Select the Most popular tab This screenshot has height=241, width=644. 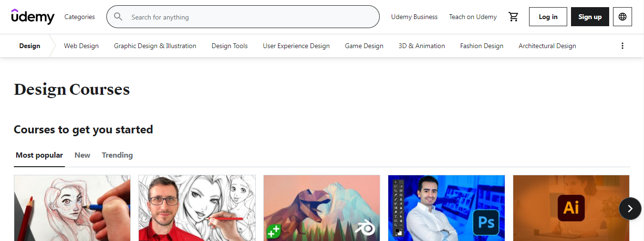click(x=39, y=155)
